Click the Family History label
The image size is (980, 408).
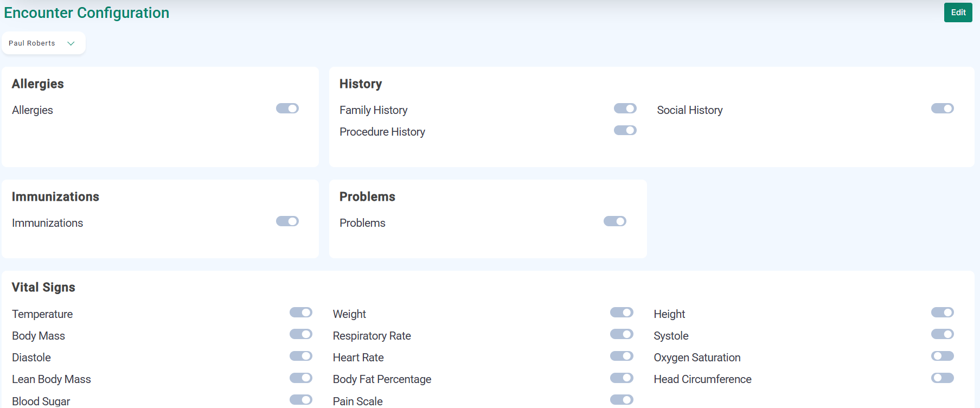(374, 110)
